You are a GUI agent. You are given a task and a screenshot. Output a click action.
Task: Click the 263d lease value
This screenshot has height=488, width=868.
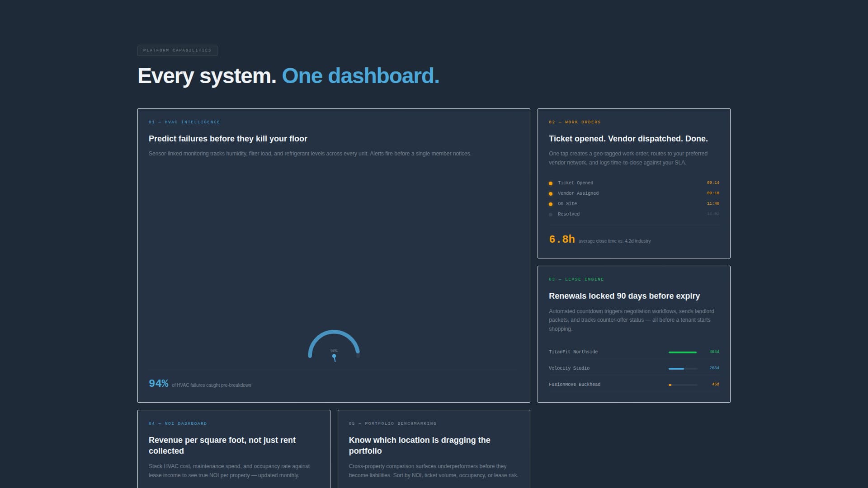point(714,368)
